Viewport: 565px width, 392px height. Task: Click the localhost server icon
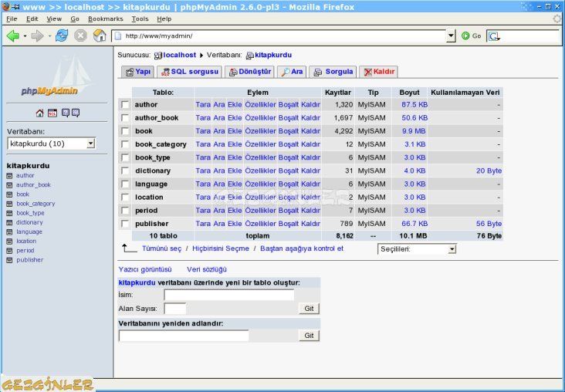coord(157,56)
